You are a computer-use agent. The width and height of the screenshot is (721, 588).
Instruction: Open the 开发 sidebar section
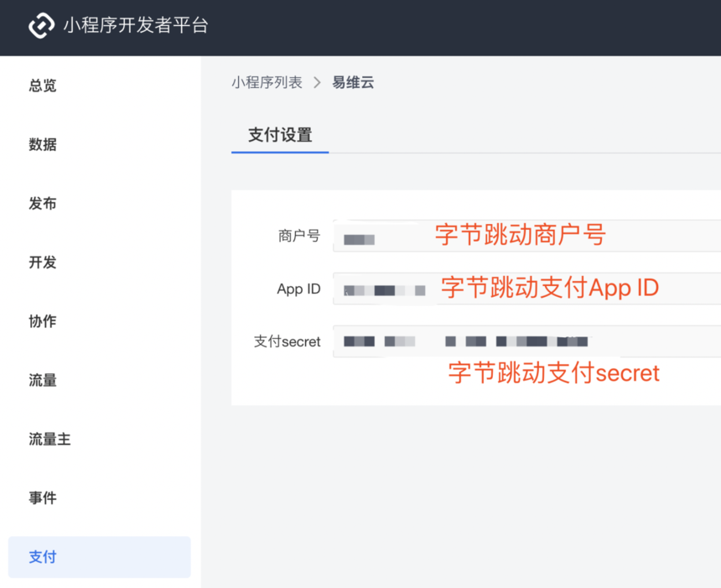43,263
